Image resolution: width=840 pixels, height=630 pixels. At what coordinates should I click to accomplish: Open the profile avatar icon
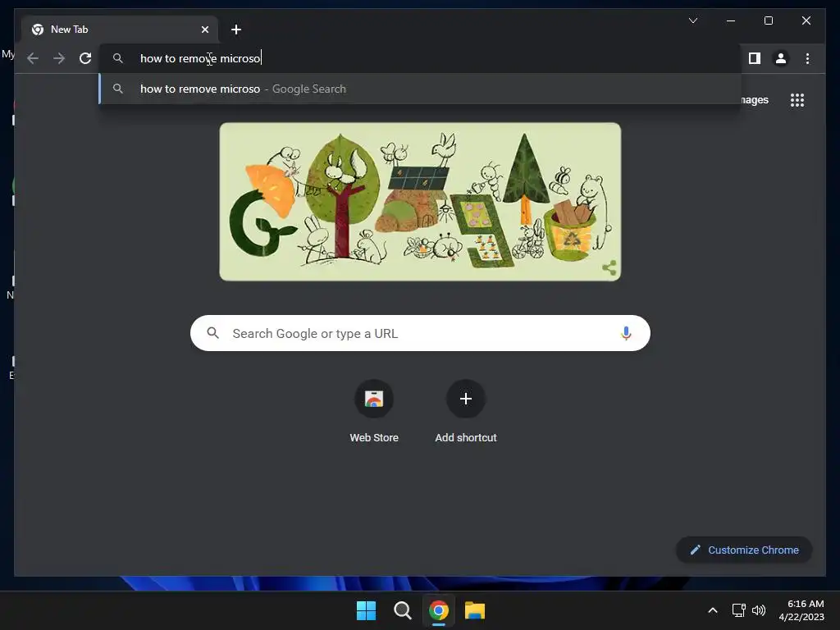(x=781, y=58)
